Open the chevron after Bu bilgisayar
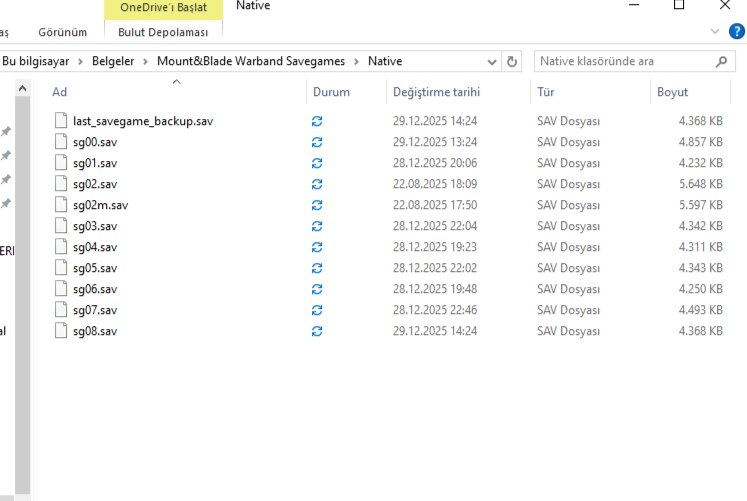Image resolution: width=747 pixels, height=501 pixels. [x=80, y=61]
